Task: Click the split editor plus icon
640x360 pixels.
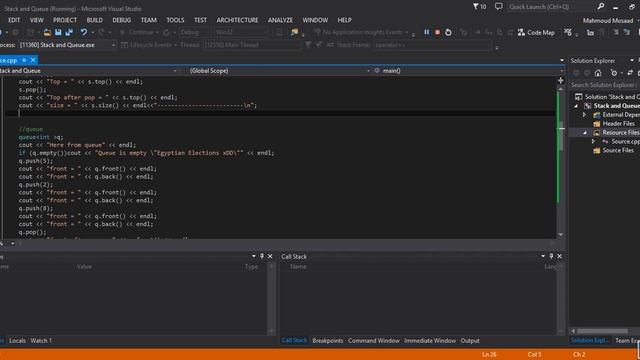Action: tap(561, 80)
